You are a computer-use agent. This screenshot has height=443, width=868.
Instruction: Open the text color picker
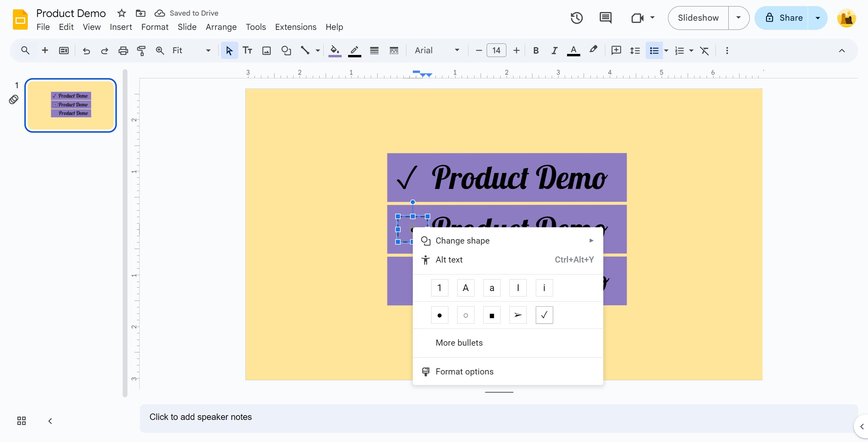(x=573, y=51)
